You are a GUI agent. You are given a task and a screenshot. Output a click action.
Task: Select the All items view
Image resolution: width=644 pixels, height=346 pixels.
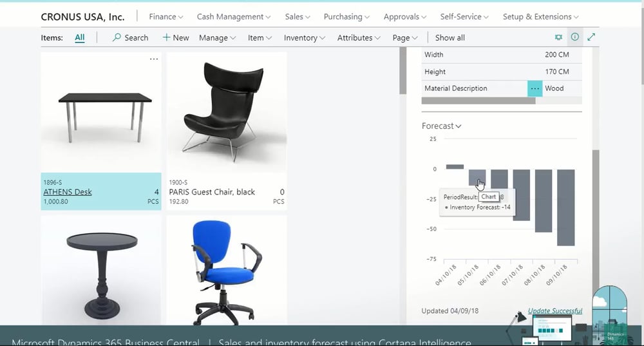80,38
